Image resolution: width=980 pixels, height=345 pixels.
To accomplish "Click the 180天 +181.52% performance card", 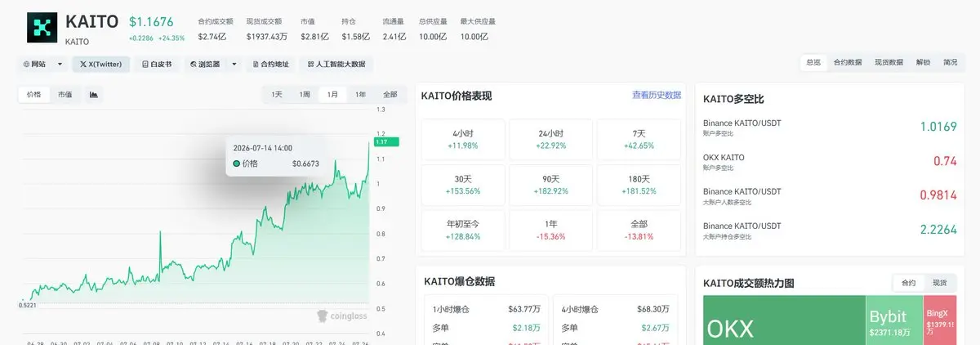I will [x=639, y=185].
